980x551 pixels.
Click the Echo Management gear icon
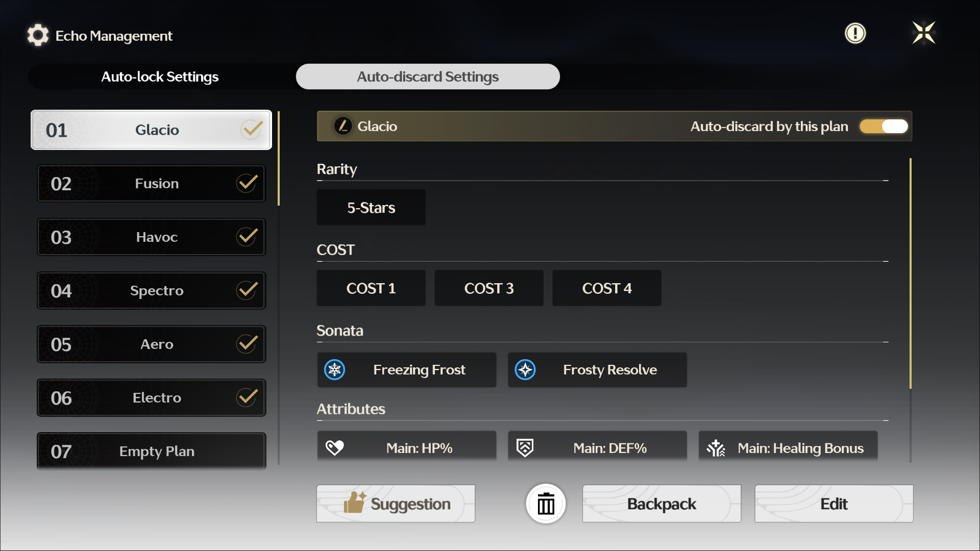pyautogui.click(x=38, y=35)
